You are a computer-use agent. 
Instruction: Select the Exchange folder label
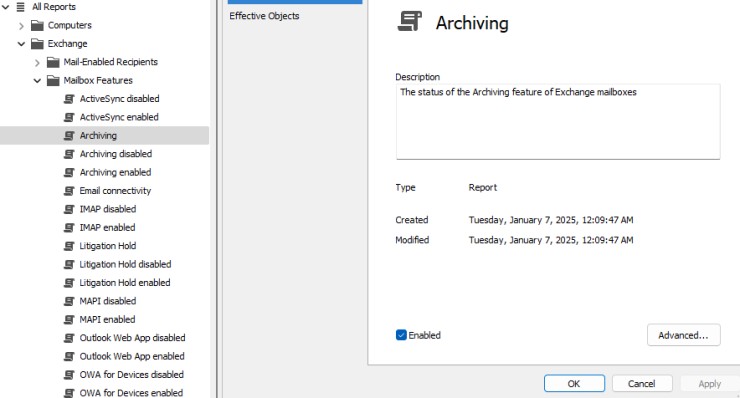coord(67,44)
